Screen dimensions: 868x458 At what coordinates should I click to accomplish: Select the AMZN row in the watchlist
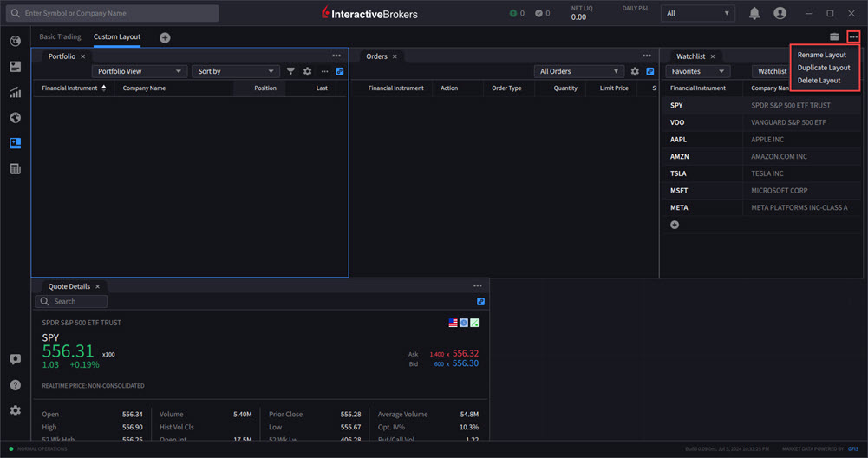point(761,157)
